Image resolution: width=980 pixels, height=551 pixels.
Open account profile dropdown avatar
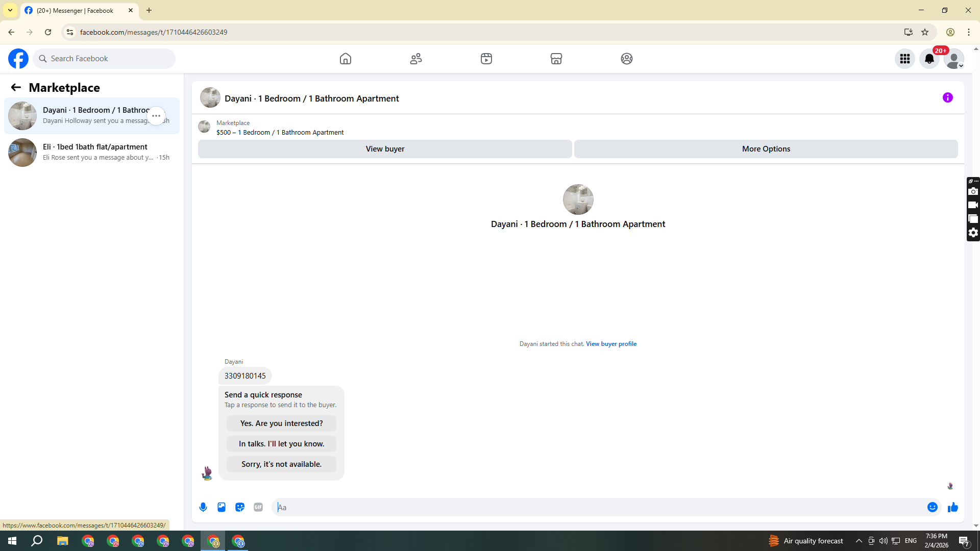click(953, 59)
